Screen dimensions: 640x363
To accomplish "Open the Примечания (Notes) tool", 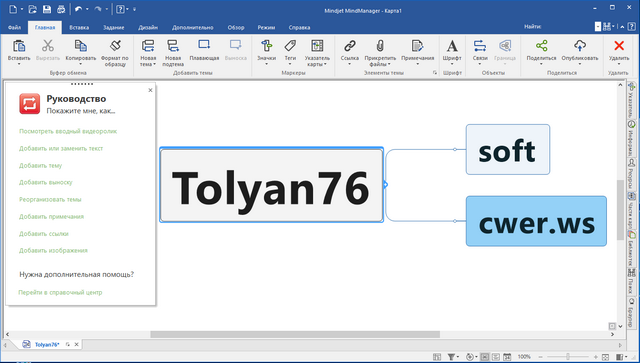I will (x=417, y=46).
